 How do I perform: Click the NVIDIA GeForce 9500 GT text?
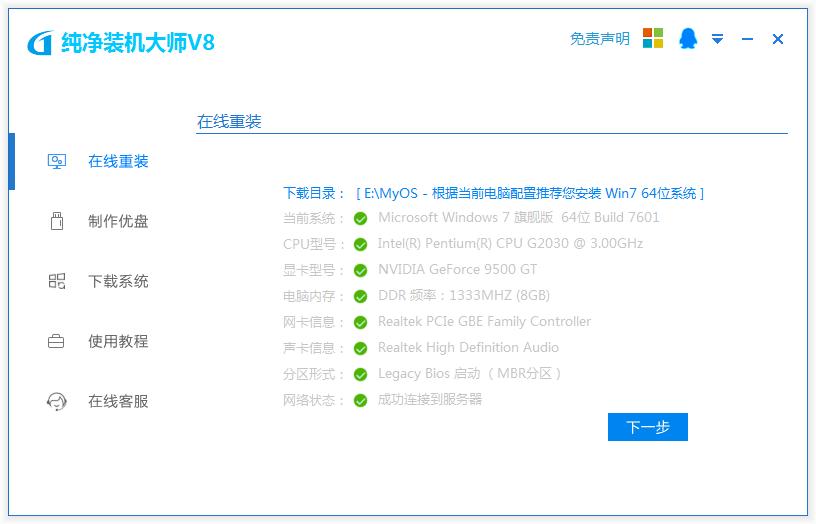(457, 270)
